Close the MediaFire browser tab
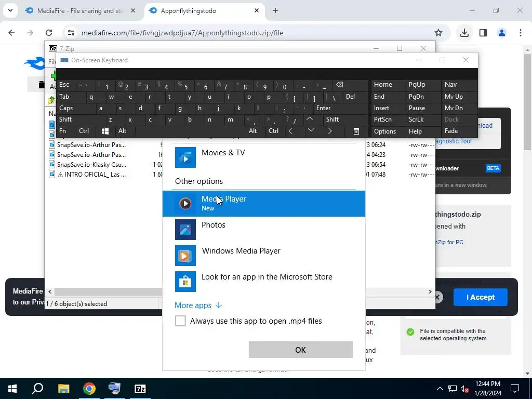532x399 pixels. (133, 11)
